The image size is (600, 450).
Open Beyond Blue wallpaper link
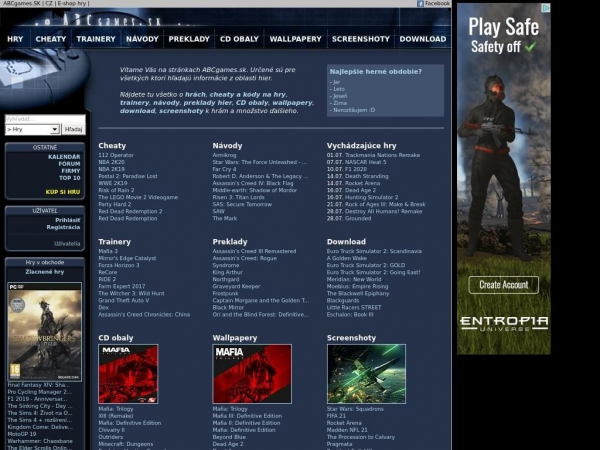229,437
